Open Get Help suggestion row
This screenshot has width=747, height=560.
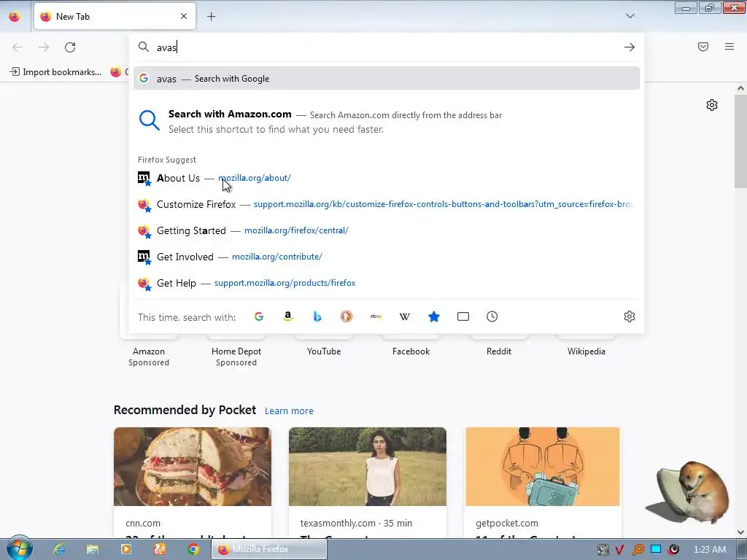click(x=387, y=283)
